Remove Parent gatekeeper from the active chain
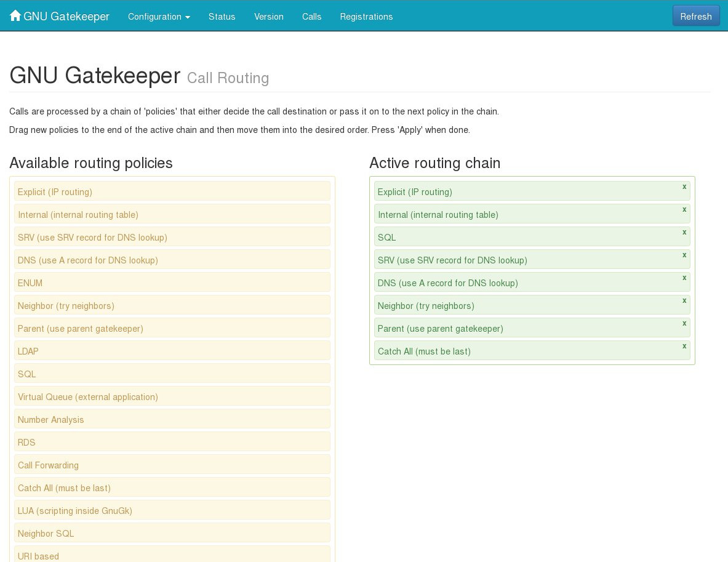Viewport: 728px width, 562px height. coord(684,323)
